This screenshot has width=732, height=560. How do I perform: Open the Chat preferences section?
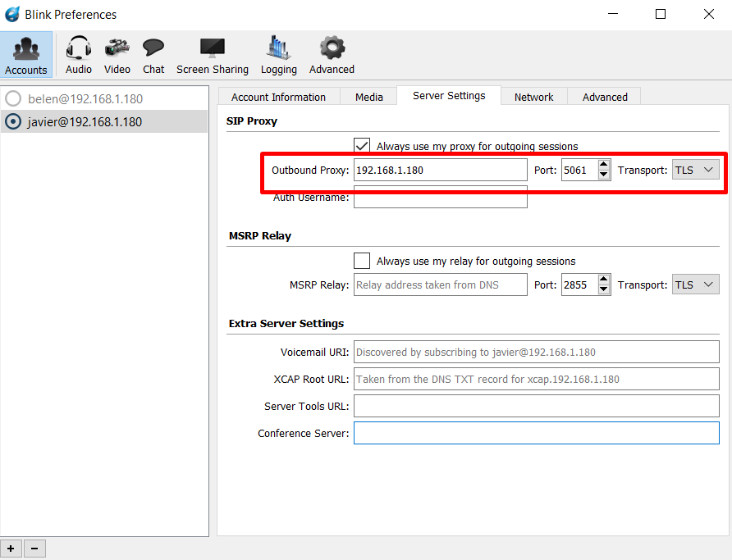click(x=153, y=55)
